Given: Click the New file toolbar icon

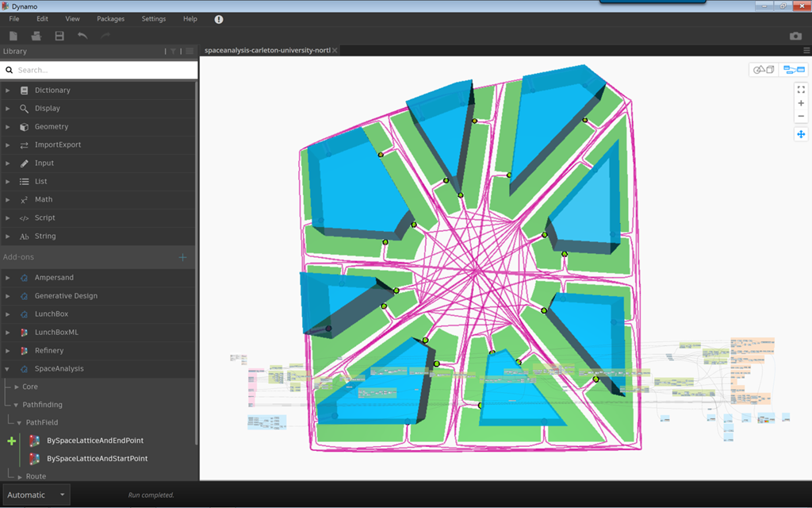Looking at the screenshot, I should click(x=13, y=36).
